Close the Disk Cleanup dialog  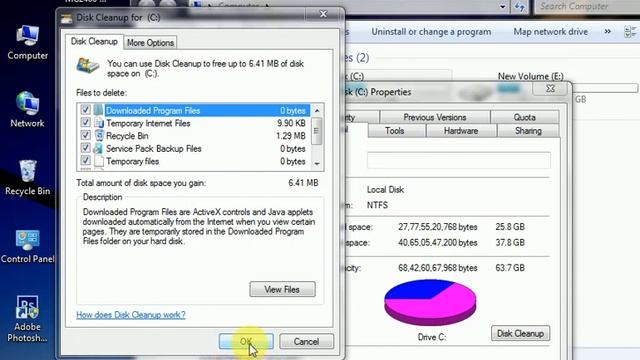click(323, 14)
